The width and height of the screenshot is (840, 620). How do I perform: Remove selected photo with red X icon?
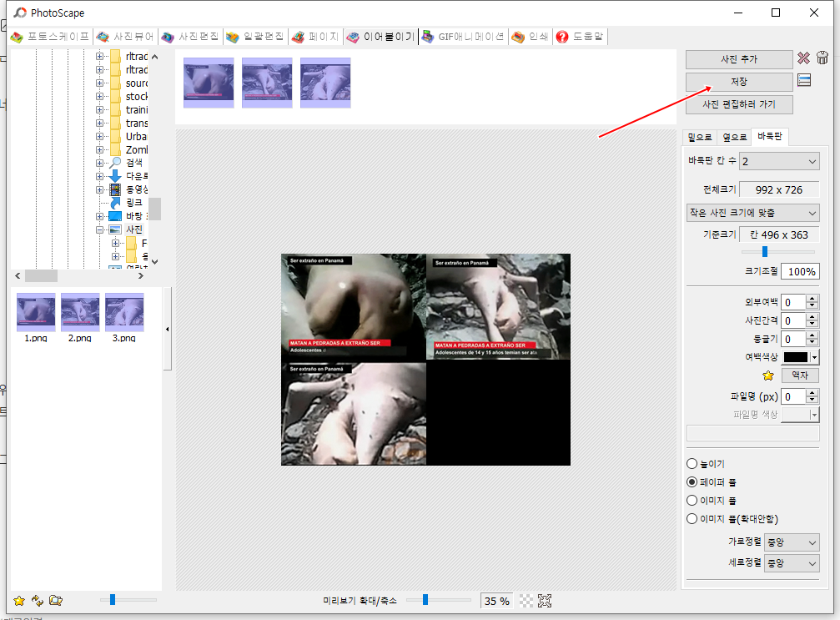[x=803, y=58]
